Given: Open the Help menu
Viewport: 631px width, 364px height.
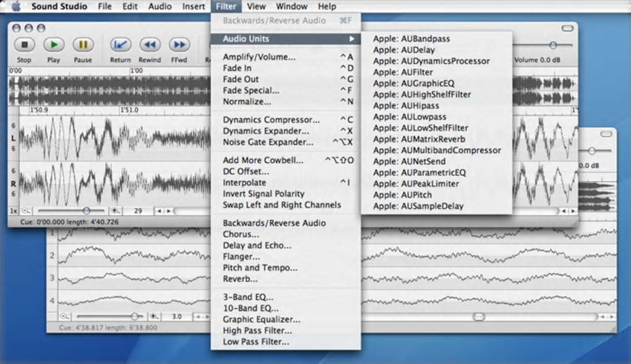Looking at the screenshot, I should coord(327,6).
